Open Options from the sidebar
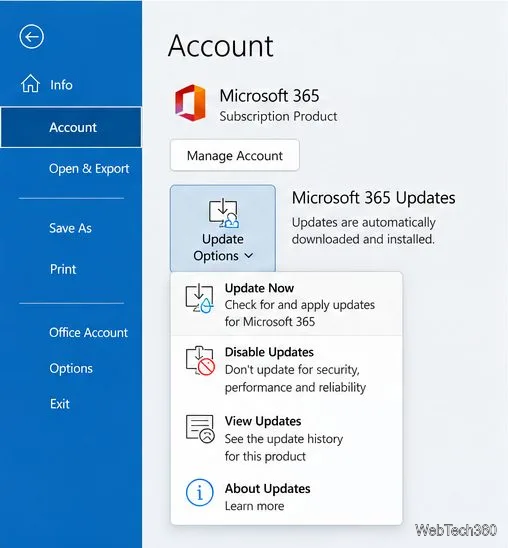This screenshot has height=548, width=508. 71,368
